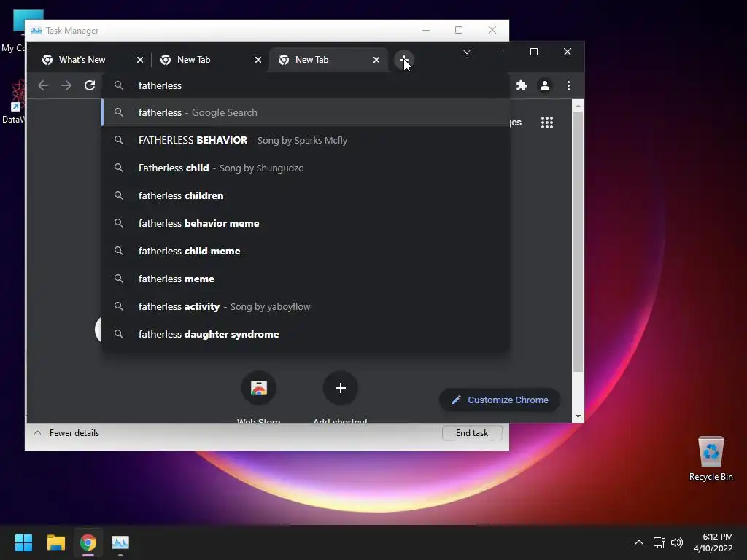
Task: Open Chrome tab search chevron
Action: [467, 52]
